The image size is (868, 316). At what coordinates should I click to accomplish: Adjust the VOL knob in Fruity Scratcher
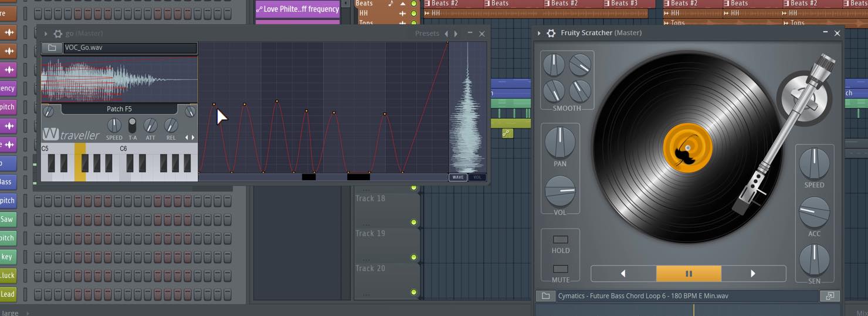coord(560,191)
